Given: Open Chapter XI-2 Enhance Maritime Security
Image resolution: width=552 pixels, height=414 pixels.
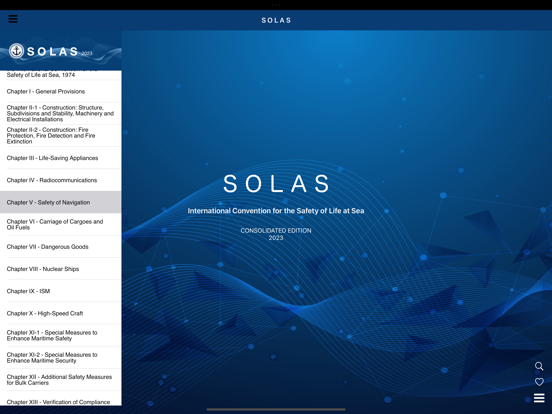Looking at the screenshot, I should pyautogui.click(x=61, y=358).
